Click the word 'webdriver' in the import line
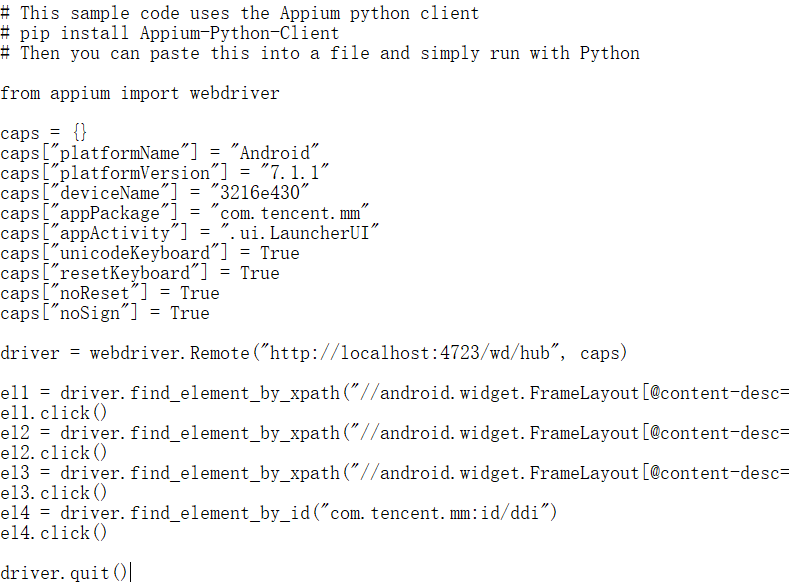 click(x=234, y=93)
